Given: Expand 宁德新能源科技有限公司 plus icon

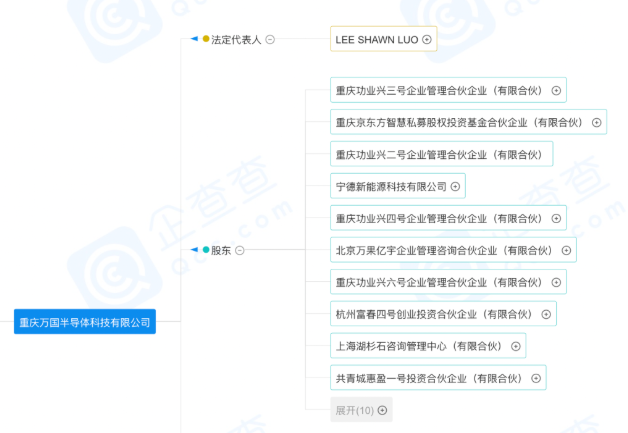Looking at the screenshot, I should point(456,186).
